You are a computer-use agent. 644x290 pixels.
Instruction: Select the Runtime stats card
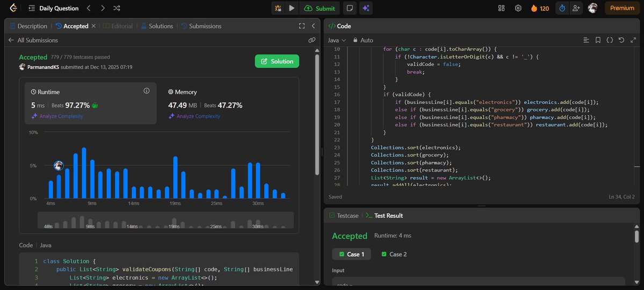point(91,103)
